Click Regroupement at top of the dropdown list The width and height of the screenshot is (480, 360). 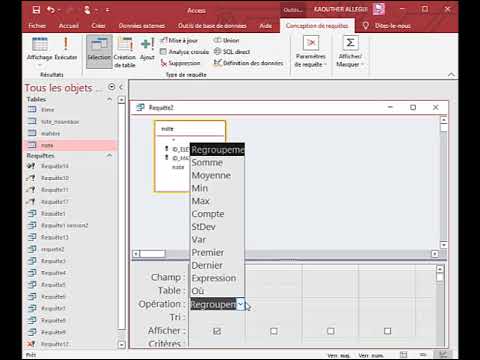[217, 150]
